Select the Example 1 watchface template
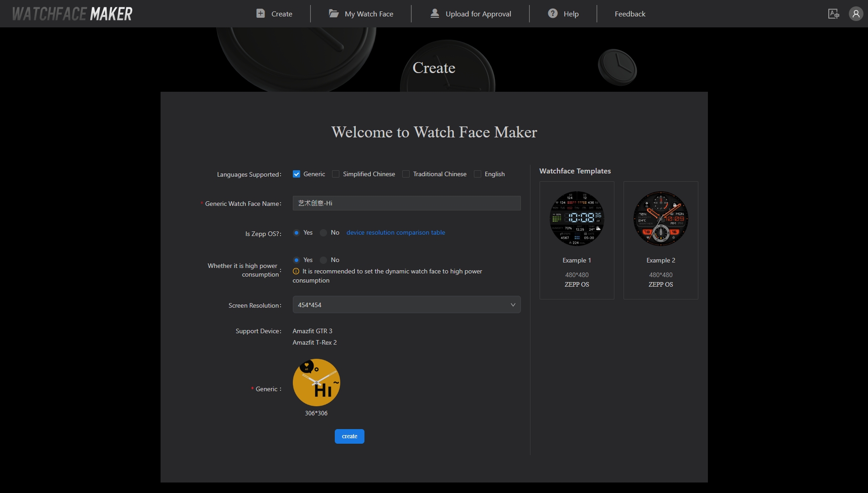 (x=577, y=219)
